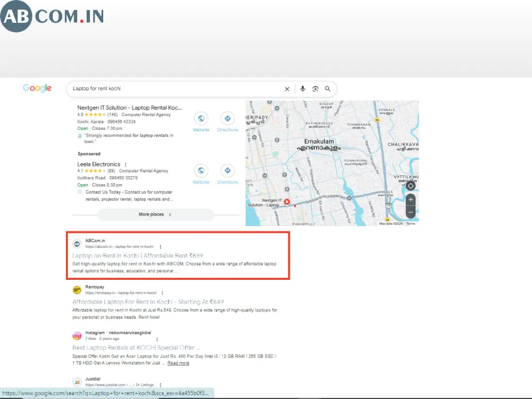Open Laptop on Rent in Kochi link
The image size is (532, 399).
(x=137, y=255)
